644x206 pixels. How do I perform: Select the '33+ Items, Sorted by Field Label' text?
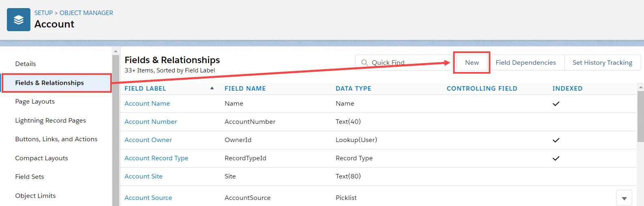pyautogui.click(x=170, y=70)
